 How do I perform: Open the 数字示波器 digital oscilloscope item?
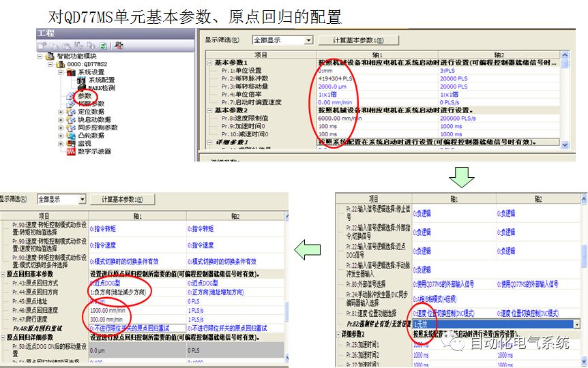click(x=93, y=151)
